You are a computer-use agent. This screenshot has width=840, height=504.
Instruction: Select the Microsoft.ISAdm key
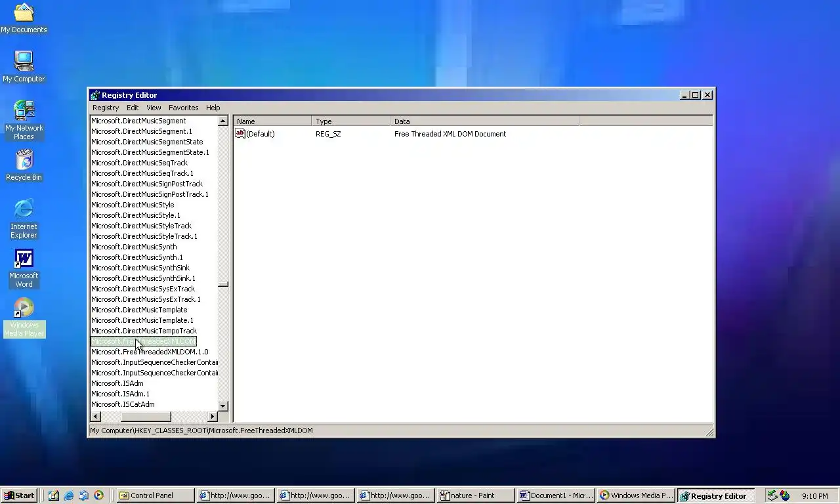tap(117, 383)
